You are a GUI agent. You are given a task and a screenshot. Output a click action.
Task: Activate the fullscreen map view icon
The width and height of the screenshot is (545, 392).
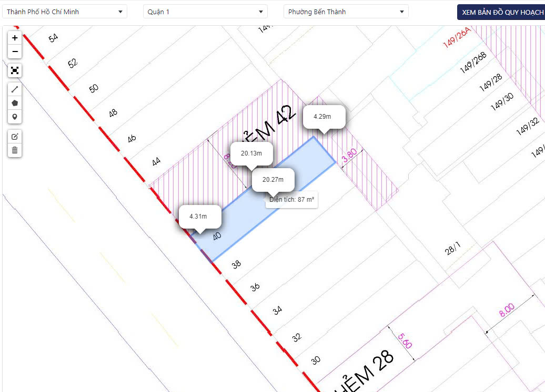[14, 70]
